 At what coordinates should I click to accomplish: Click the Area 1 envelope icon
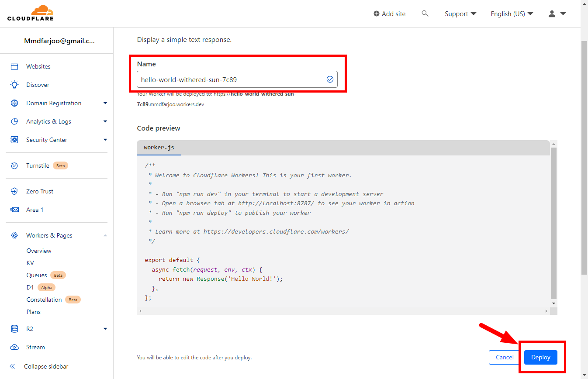(14, 210)
